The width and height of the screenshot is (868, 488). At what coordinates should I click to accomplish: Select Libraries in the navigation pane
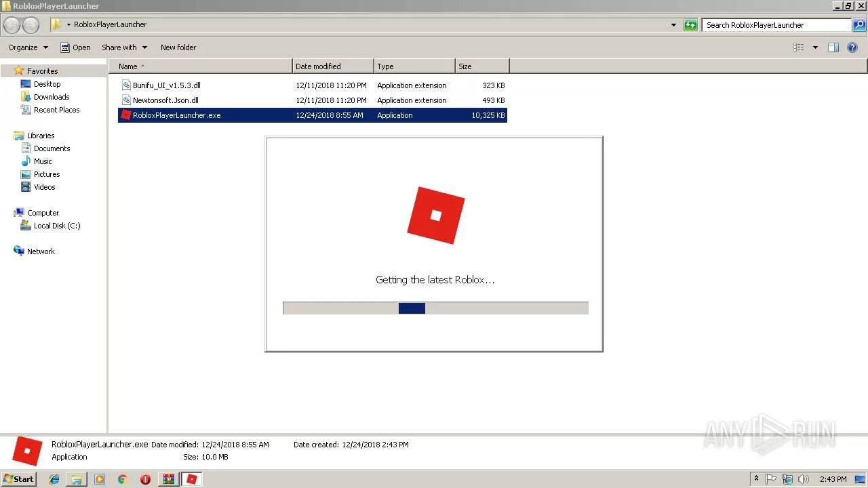[41, 136]
